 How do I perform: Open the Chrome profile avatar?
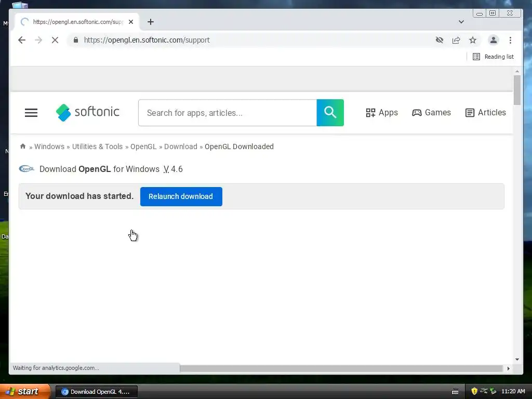(494, 40)
